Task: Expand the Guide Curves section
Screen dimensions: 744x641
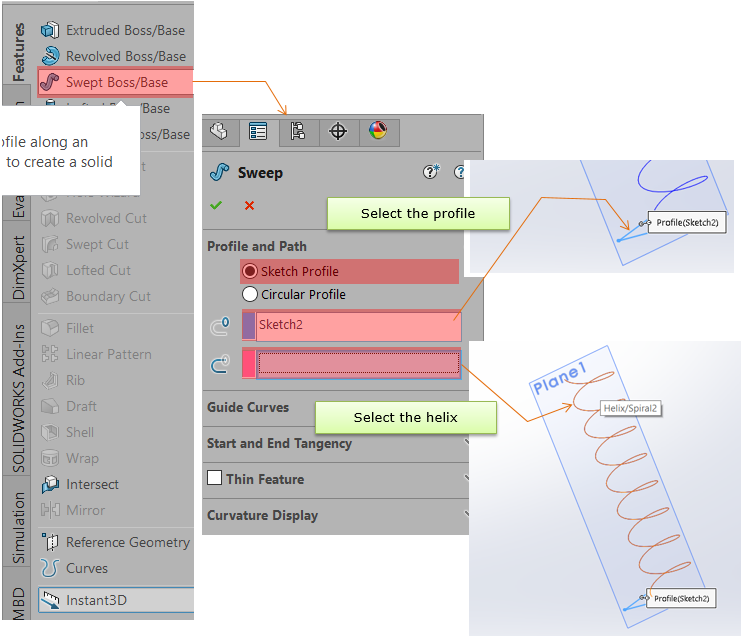Action: [x=248, y=408]
